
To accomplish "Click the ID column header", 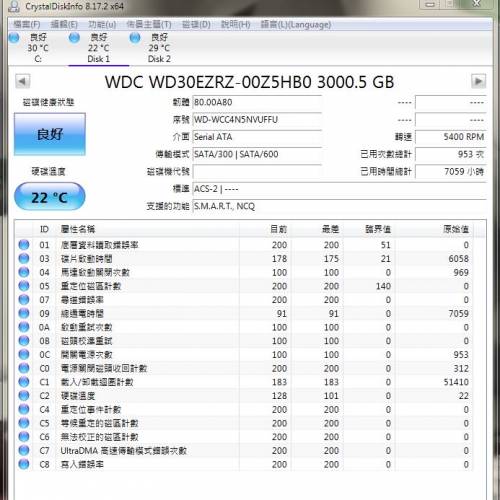I will click(x=44, y=229).
